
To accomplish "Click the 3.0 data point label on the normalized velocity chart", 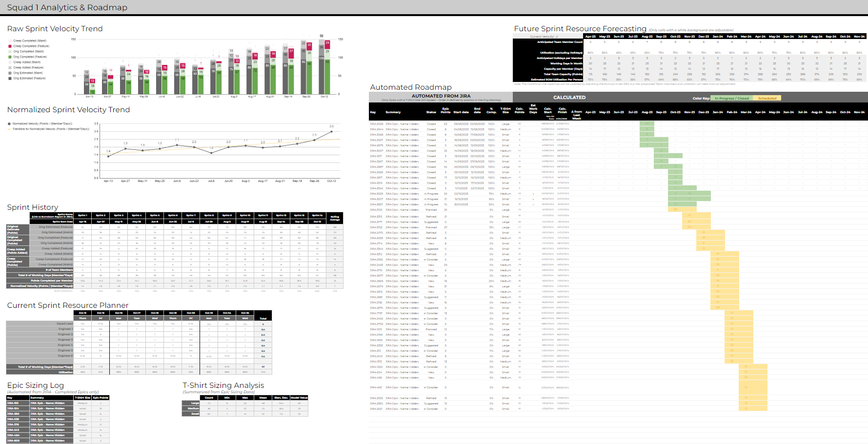I will click(332, 126).
